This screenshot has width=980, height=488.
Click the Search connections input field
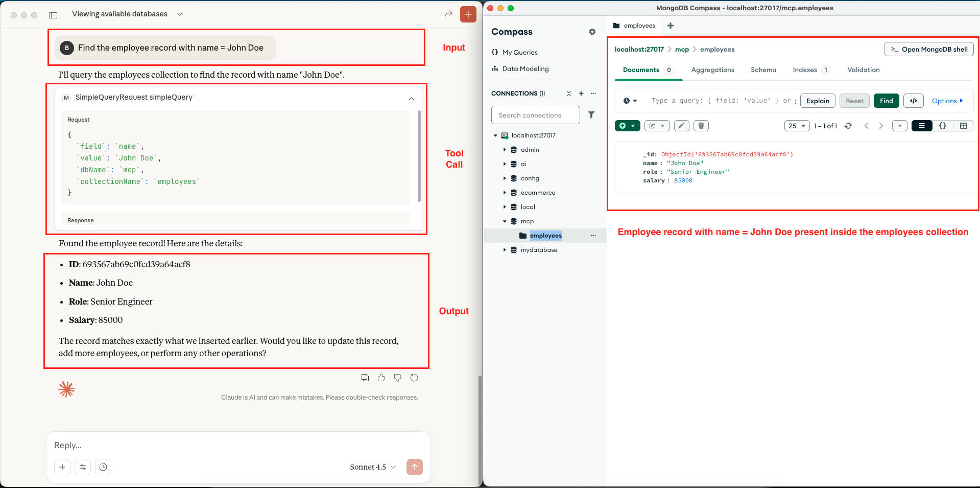coord(535,115)
